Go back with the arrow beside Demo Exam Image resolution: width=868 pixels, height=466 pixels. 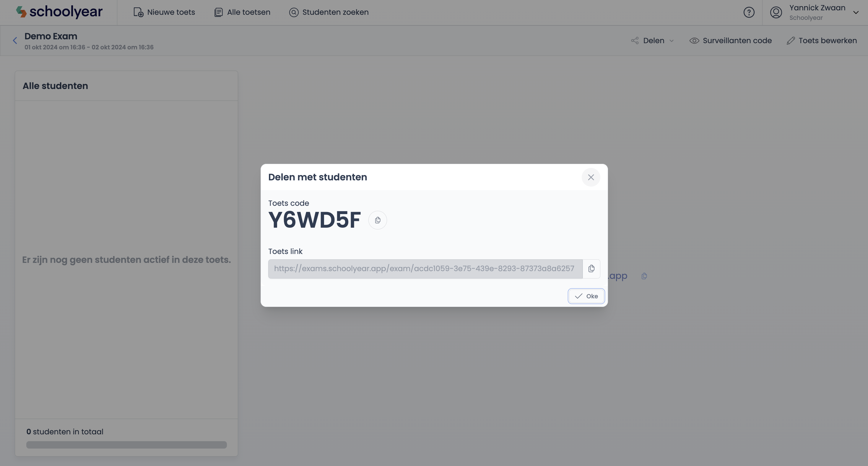15,41
